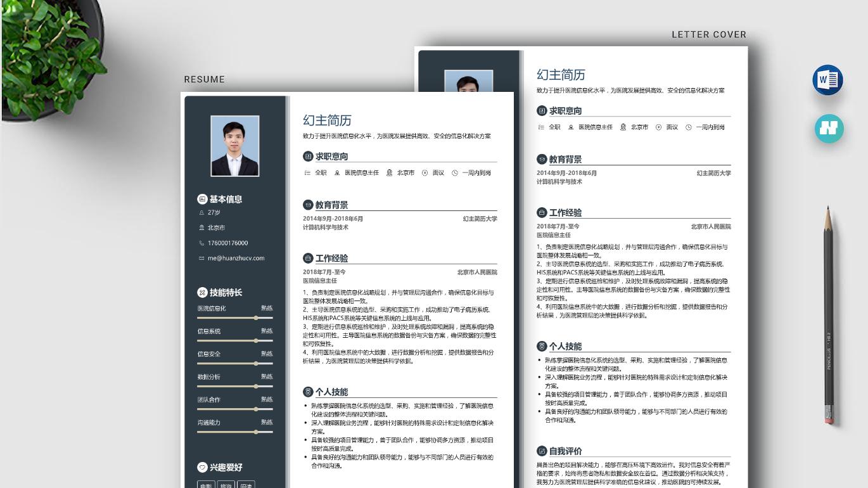Click the age icon beside 27岁
The width and height of the screenshot is (868, 488).
(201, 213)
